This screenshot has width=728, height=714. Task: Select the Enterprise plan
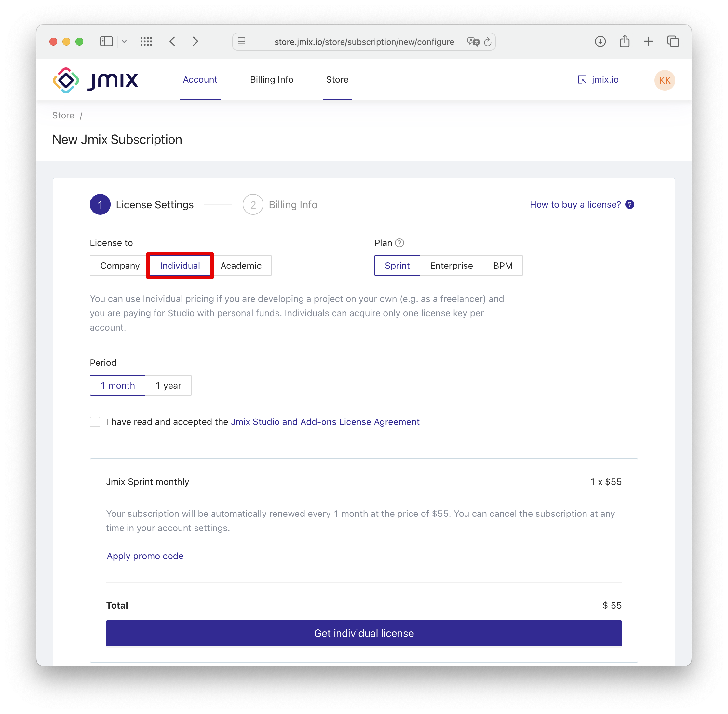[452, 266]
